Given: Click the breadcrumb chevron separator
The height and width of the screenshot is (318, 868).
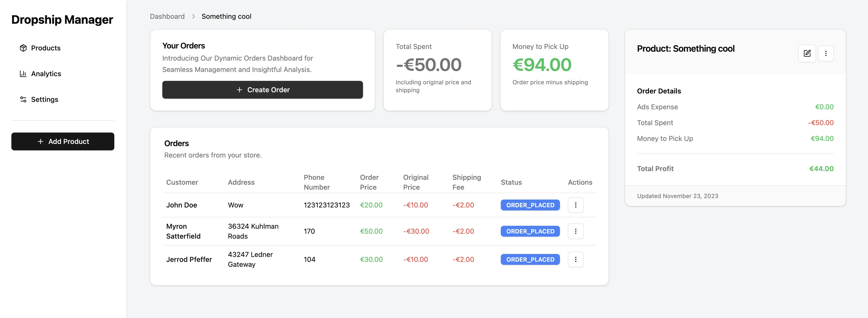Looking at the screenshot, I should coord(193,17).
